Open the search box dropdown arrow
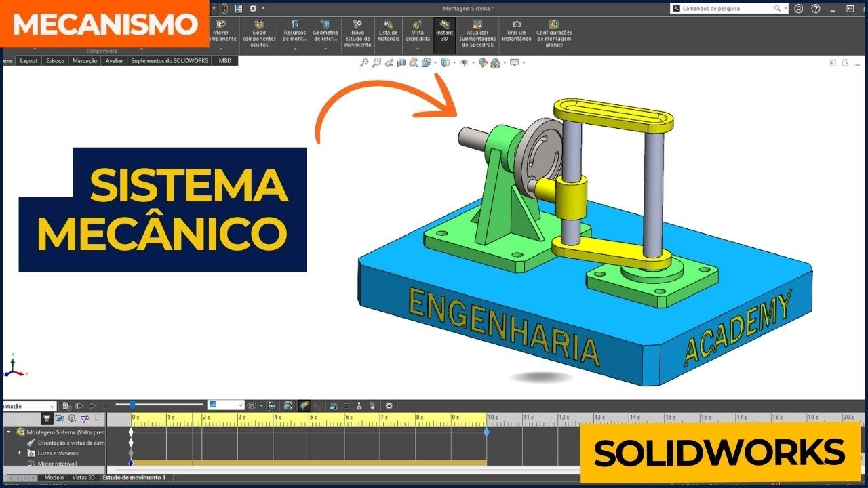 click(786, 9)
